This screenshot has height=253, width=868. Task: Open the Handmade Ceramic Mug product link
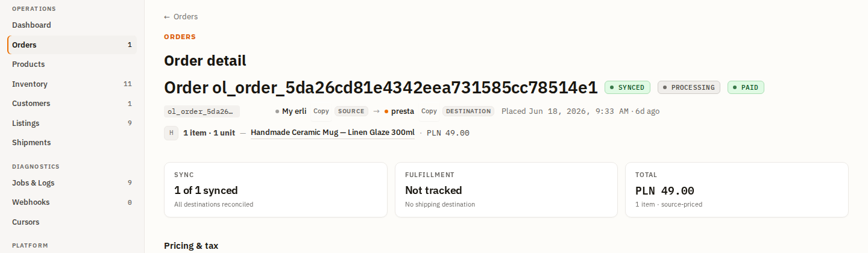tap(333, 133)
